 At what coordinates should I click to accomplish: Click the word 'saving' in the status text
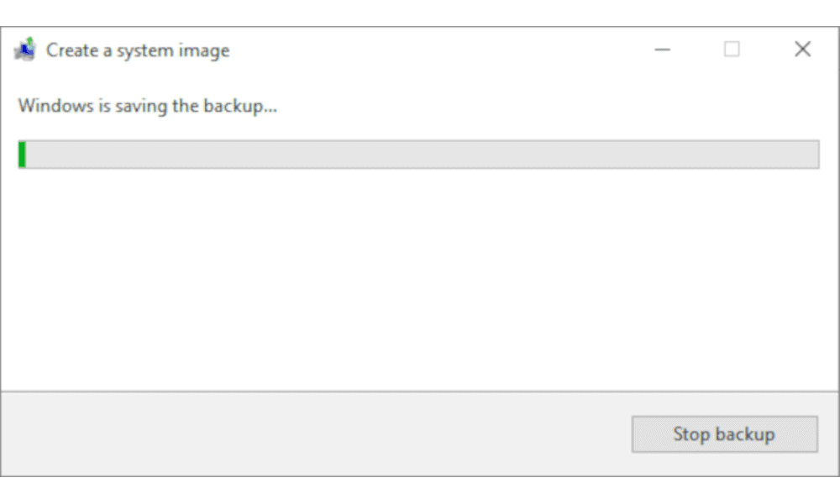click(141, 106)
